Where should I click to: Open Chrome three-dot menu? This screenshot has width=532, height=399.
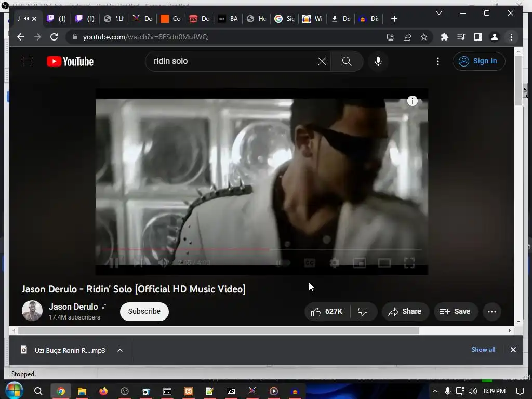tap(511, 37)
